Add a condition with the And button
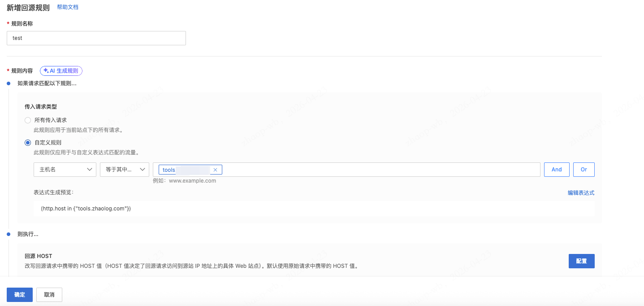Image resolution: width=644 pixels, height=306 pixels. (557, 170)
